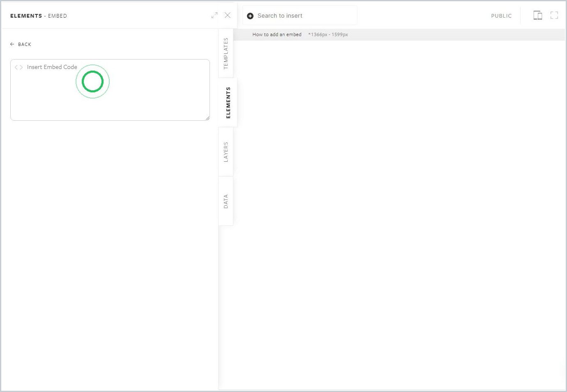Click the PUBLIC status button

(501, 16)
